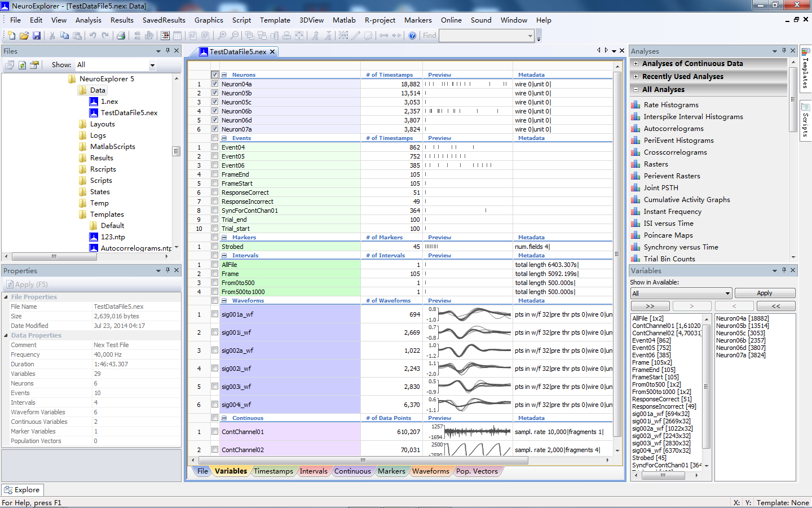Collapse the Waveforms section in the table
The image size is (812, 508).
tap(224, 301)
